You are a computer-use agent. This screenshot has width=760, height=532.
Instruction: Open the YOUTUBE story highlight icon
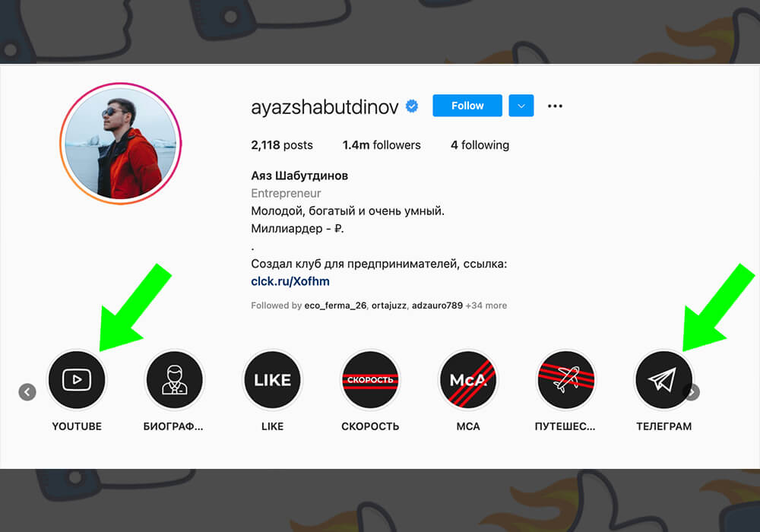77,379
